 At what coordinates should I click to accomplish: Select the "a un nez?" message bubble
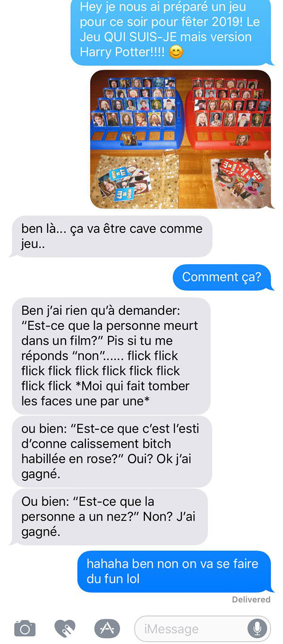pyautogui.click(x=109, y=517)
